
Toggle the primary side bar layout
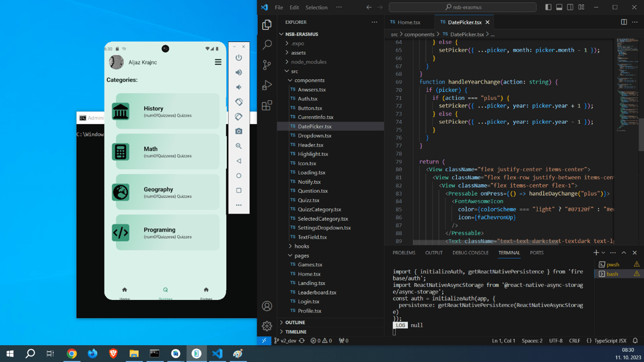(548, 7)
